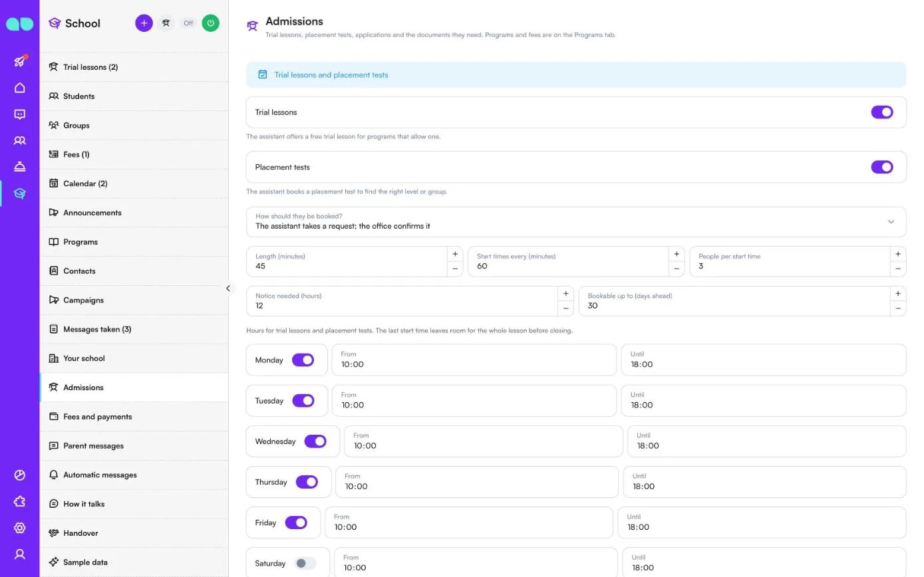Open the pie chart analytics icon
The width and height of the screenshot is (924, 577).
point(20,475)
